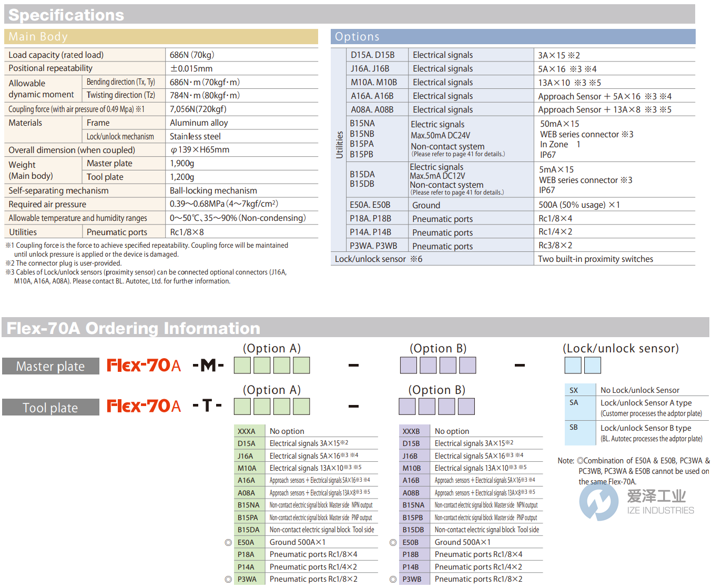Click the gray Master plate label
Image resolution: width=712 pixels, height=588 pixels.
pos(50,366)
